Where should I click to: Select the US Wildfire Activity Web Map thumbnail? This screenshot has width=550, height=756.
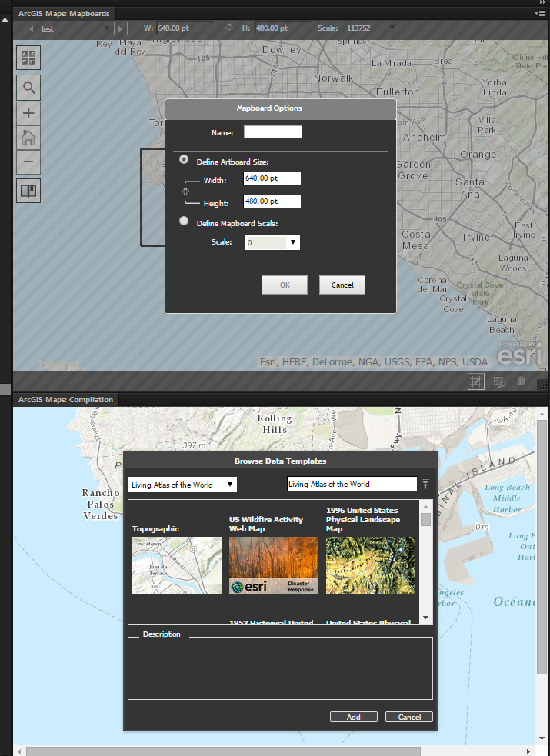click(274, 565)
